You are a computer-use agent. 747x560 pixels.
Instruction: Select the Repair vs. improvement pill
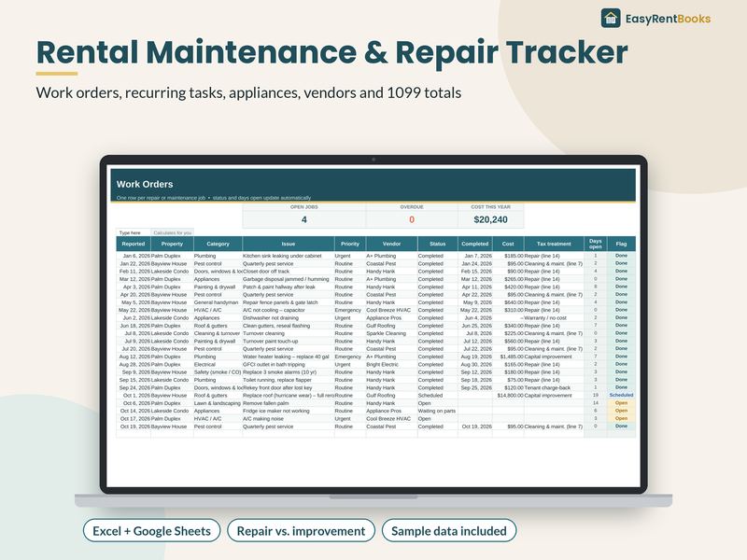(x=301, y=530)
